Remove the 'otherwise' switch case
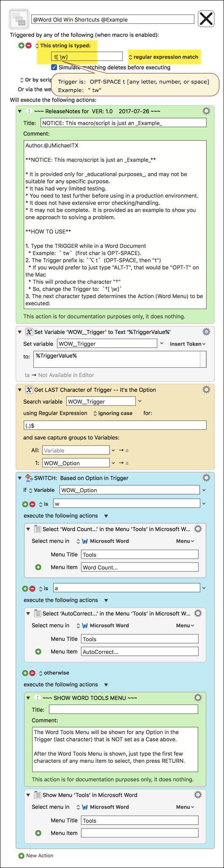 click(x=32, y=673)
